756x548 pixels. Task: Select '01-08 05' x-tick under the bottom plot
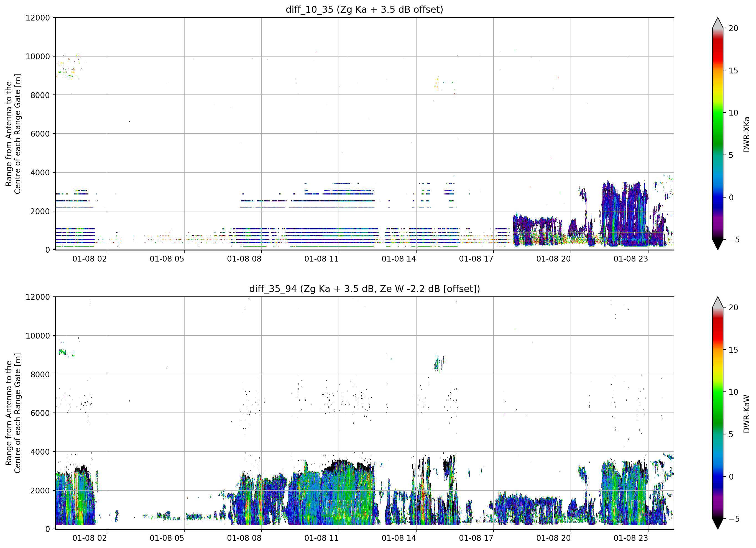167,538
